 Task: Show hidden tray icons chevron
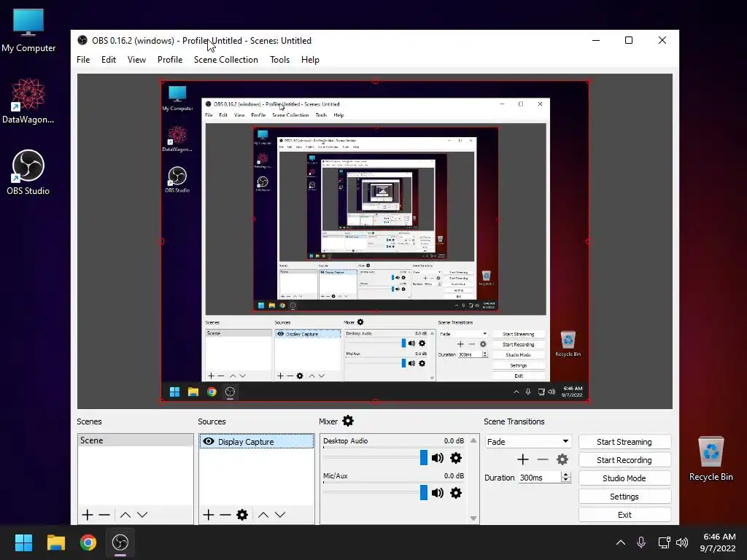pyautogui.click(x=621, y=542)
